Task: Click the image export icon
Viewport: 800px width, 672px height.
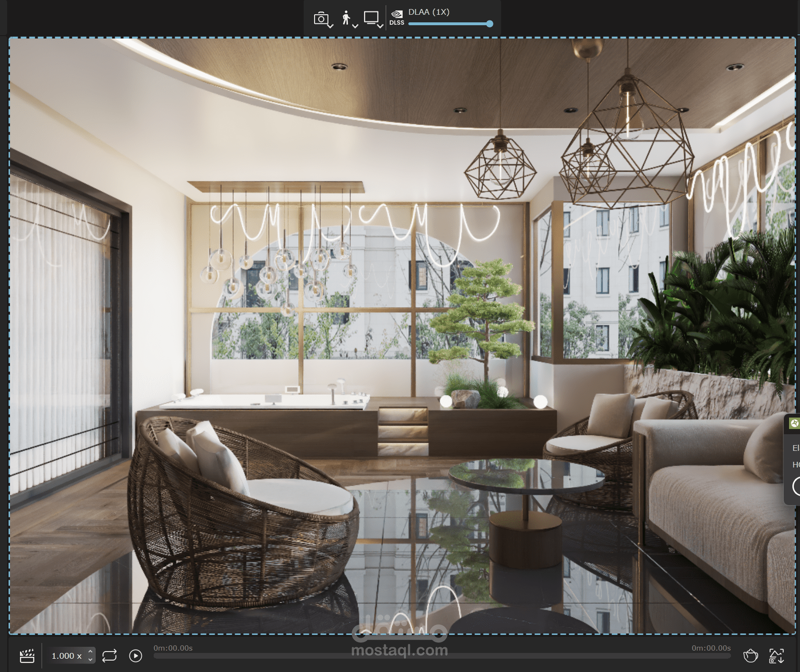Action: pyautogui.click(x=777, y=656)
